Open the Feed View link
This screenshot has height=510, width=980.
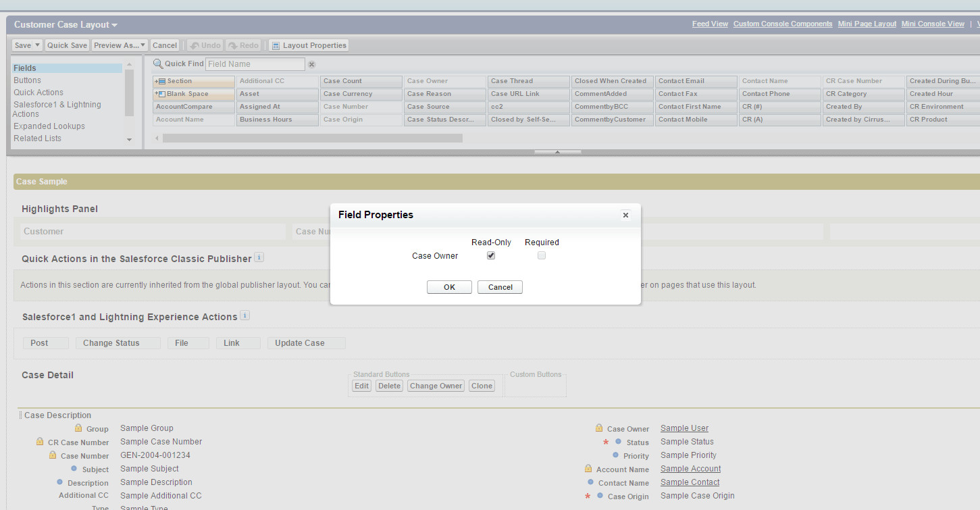[x=710, y=24]
